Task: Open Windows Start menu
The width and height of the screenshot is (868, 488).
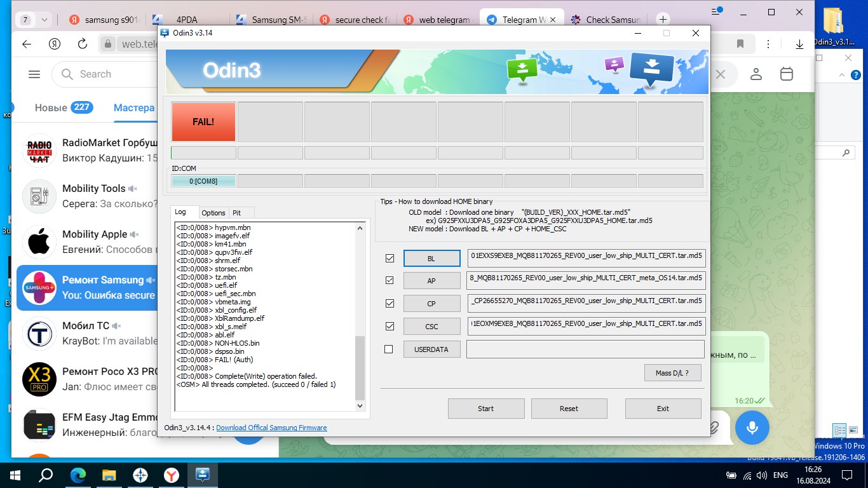Action: coord(15,475)
